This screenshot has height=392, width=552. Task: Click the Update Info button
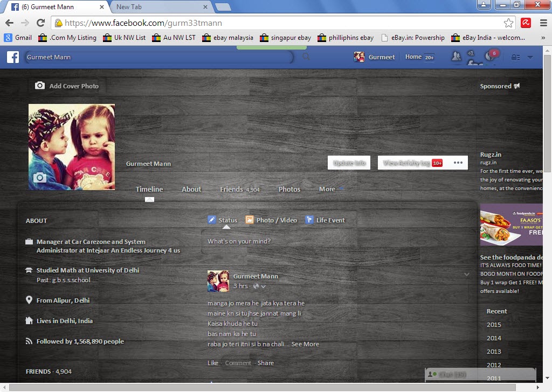pyautogui.click(x=349, y=163)
